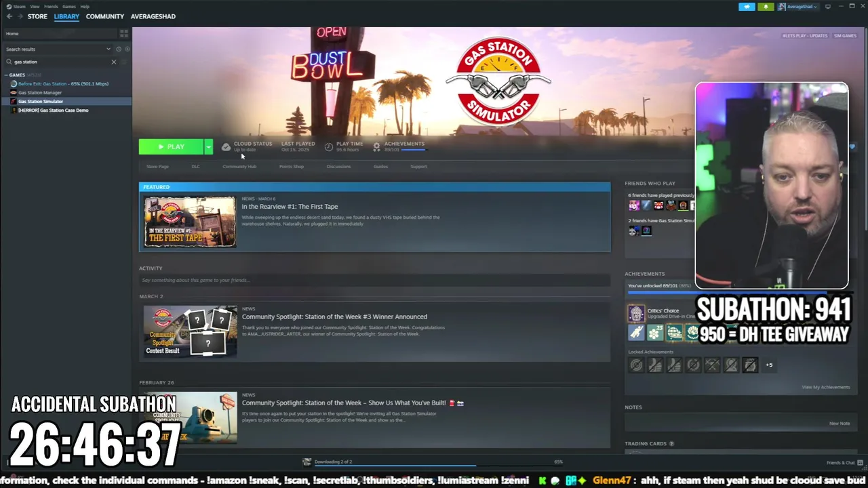The height and width of the screenshot is (488, 868).
Task: Click the gas station search field
Action: coord(61,62)
